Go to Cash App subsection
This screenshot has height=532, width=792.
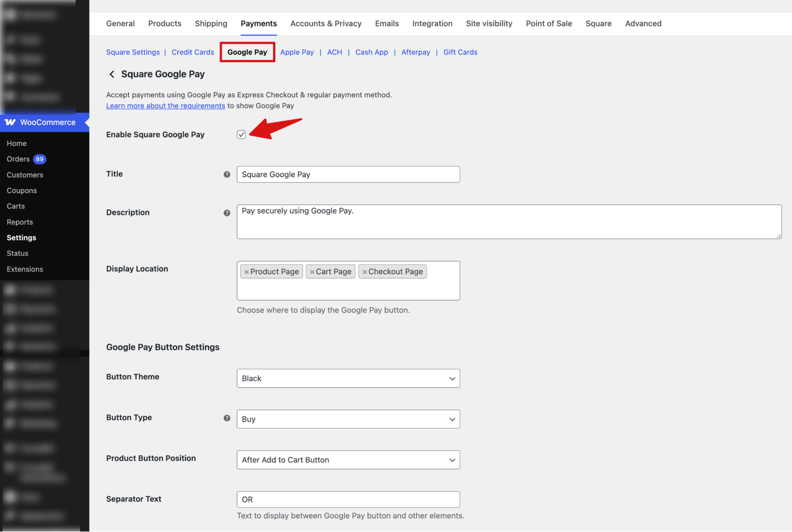pos(372,52)
